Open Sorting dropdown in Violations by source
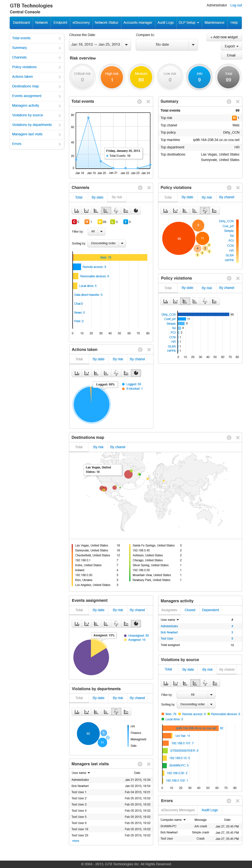This screenshot has width=252, height=868. coord(196,704)
